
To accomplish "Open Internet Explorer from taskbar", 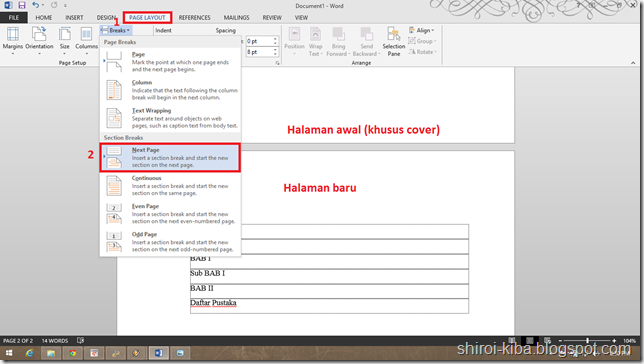I will (x=29, y=353).
